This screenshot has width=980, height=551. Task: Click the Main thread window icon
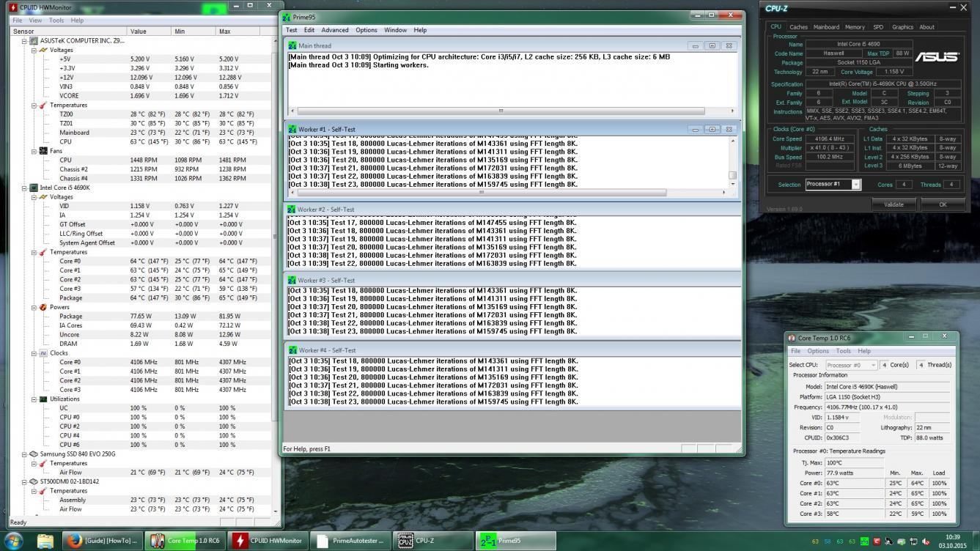pos(293,45)
